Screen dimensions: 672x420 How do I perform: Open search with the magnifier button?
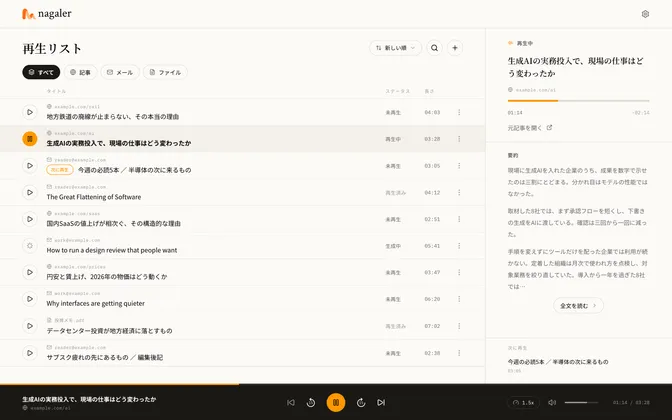coord(434,48)
